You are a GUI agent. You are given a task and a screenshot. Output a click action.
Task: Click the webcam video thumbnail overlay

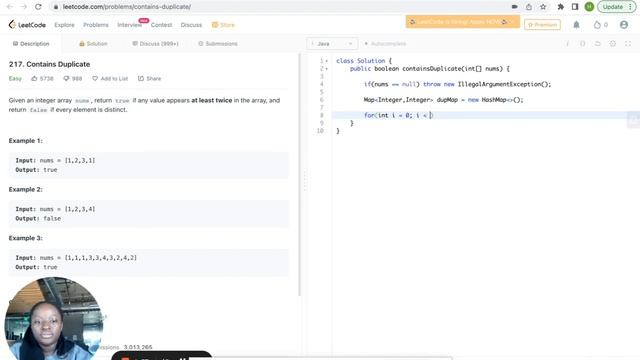point(53,318)
